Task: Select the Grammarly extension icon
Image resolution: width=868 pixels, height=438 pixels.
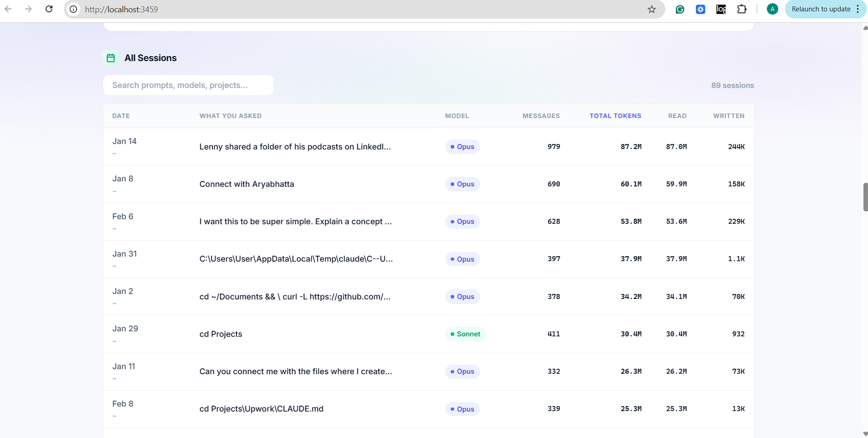Action: tap(680, 9)
